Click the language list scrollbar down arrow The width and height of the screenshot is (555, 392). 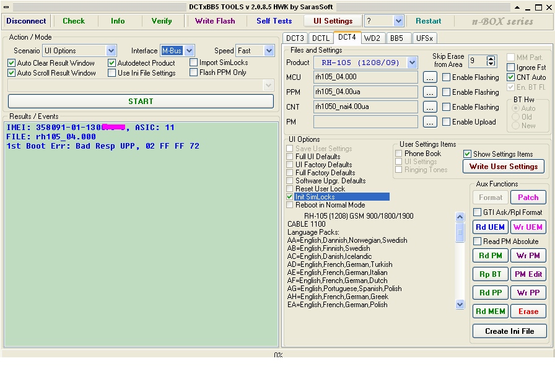[460, 304]
